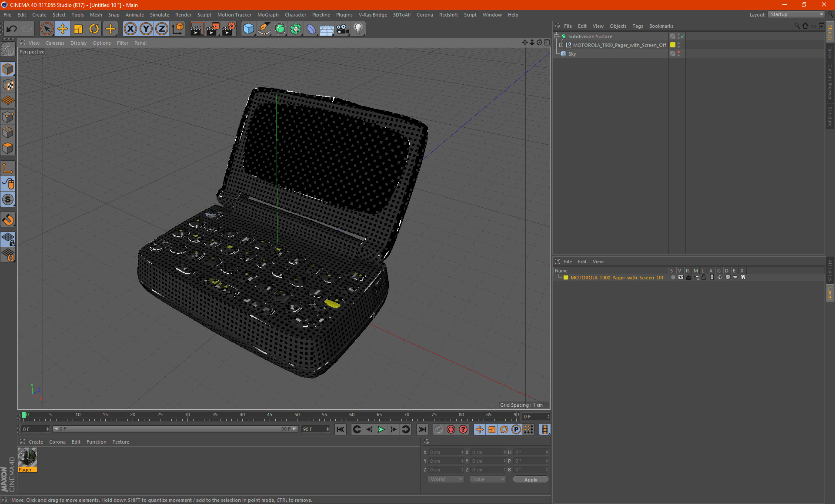Go to end of animation
This screenshot has width=835, height=504.
coord(422,429)
